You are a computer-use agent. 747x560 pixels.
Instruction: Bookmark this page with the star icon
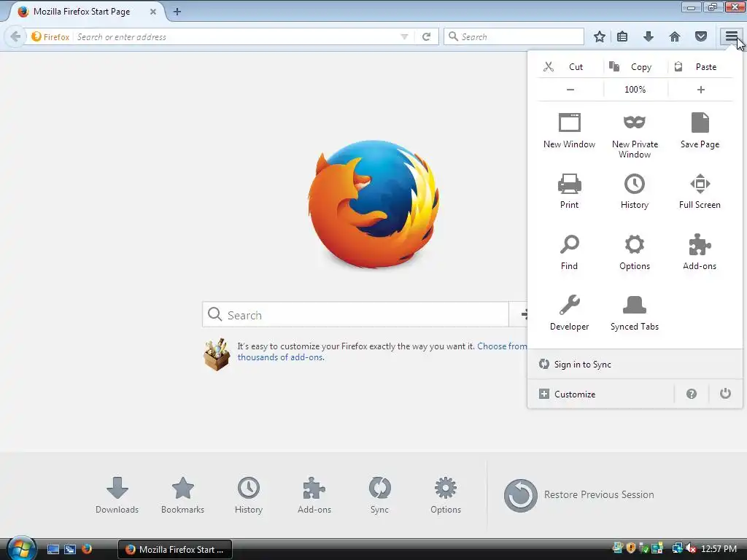[600, 36]
